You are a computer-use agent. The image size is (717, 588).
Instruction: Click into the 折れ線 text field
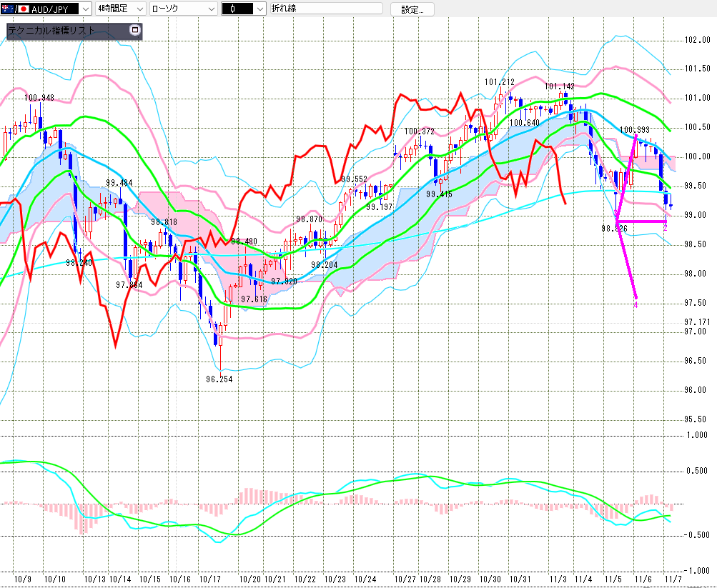(325, 9)
